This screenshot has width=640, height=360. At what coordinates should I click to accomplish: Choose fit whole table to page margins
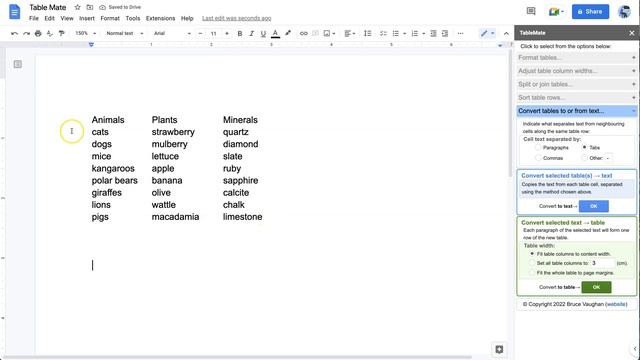(532, 273)
